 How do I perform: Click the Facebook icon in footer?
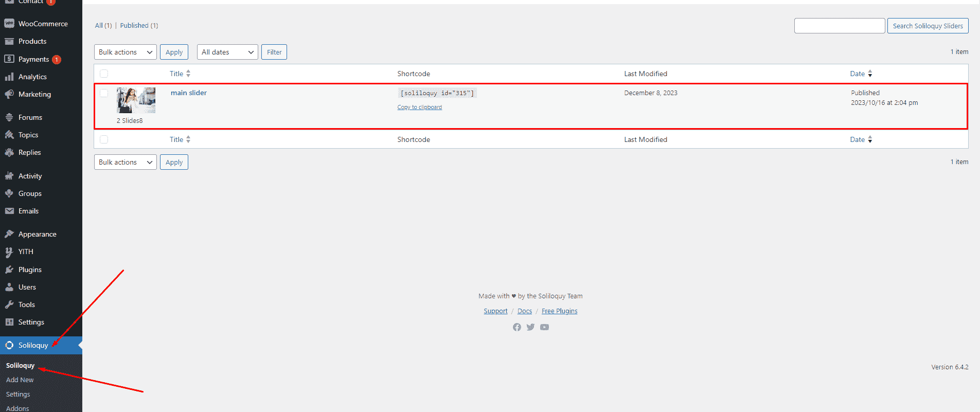point(516,327)
